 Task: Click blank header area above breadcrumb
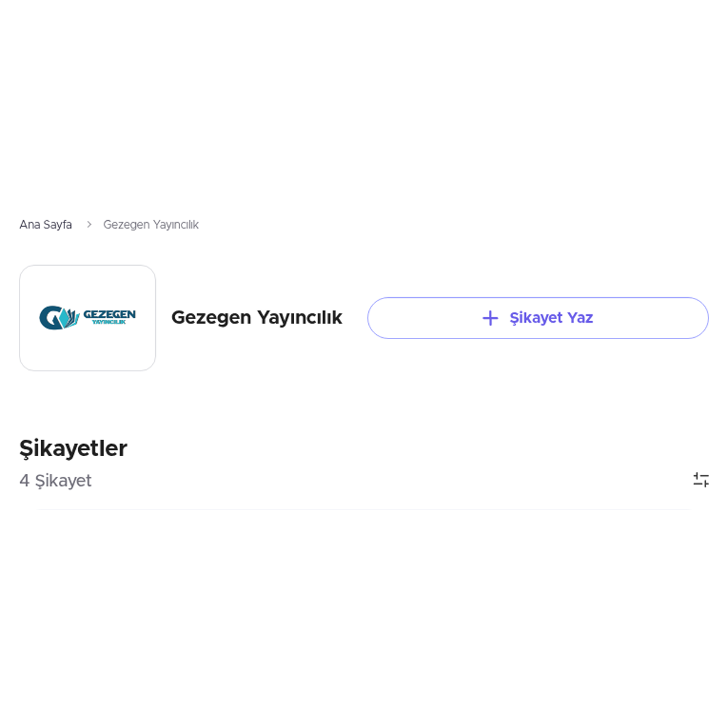coord(364,103)
